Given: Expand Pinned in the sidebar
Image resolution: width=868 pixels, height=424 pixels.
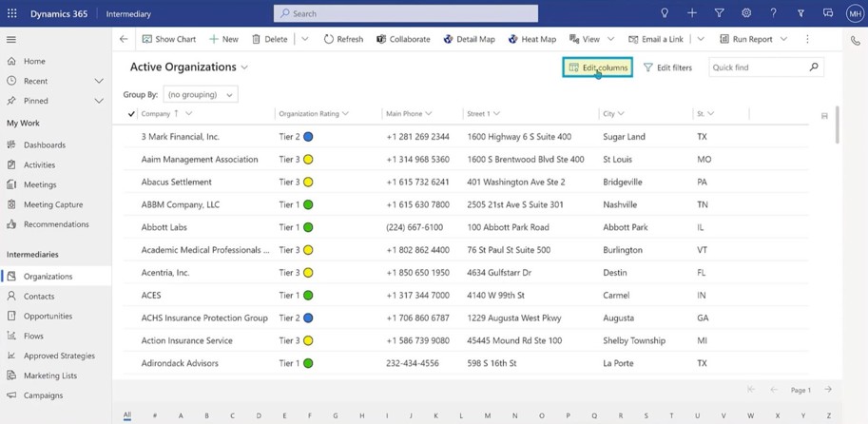Looking at the screenshot, I should [x=99, y=101].
